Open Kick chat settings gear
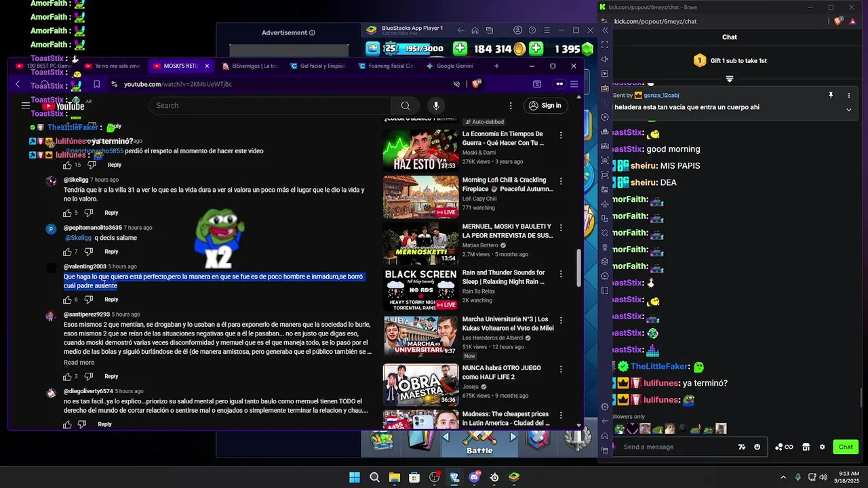Viewport: 868px width, 488px height. tap(822, 447)
